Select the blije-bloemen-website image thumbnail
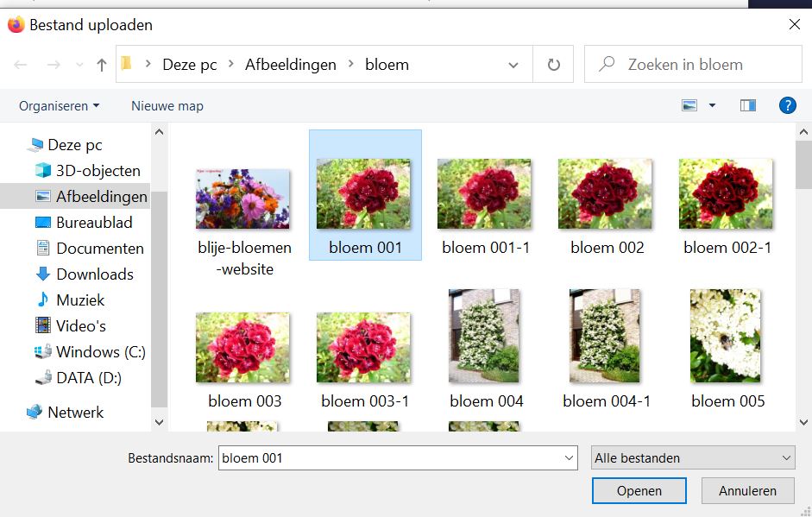812x517 pixels. [242, 199]
